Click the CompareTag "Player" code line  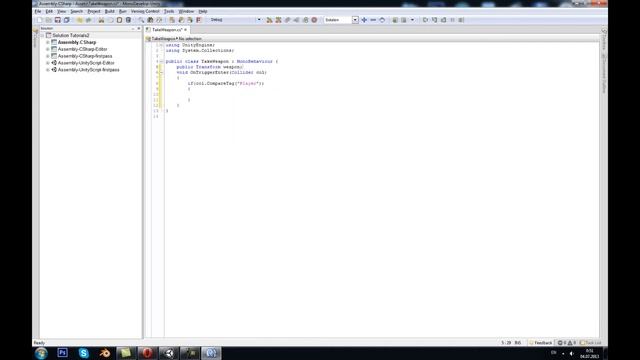tap(226, 83)
